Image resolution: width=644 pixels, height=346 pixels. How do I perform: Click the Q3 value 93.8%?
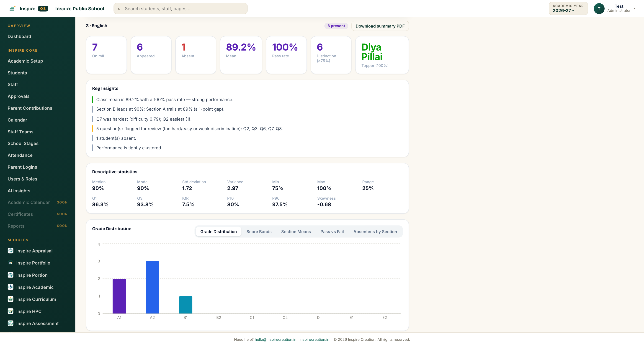tap(145, 204)
